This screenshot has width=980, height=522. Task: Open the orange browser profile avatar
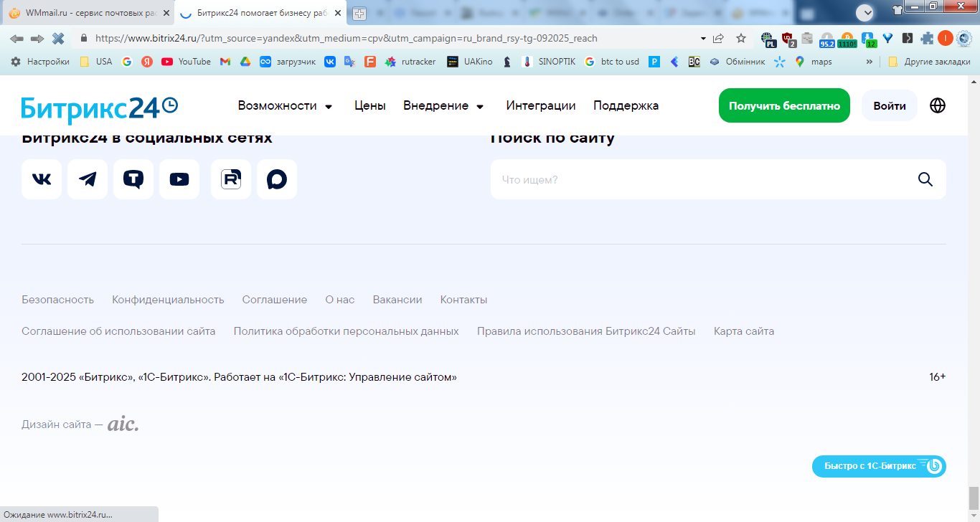click(x=946, y=38)
